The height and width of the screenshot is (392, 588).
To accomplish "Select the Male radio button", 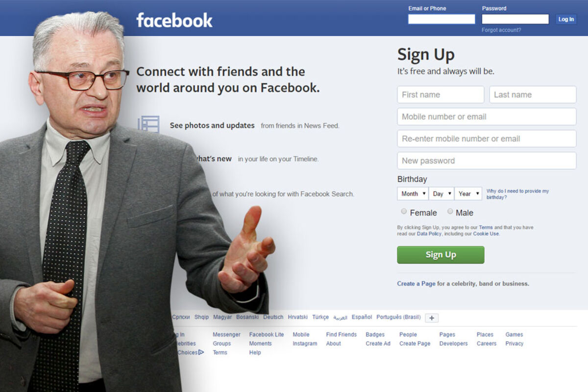I will tap(450, 212).
